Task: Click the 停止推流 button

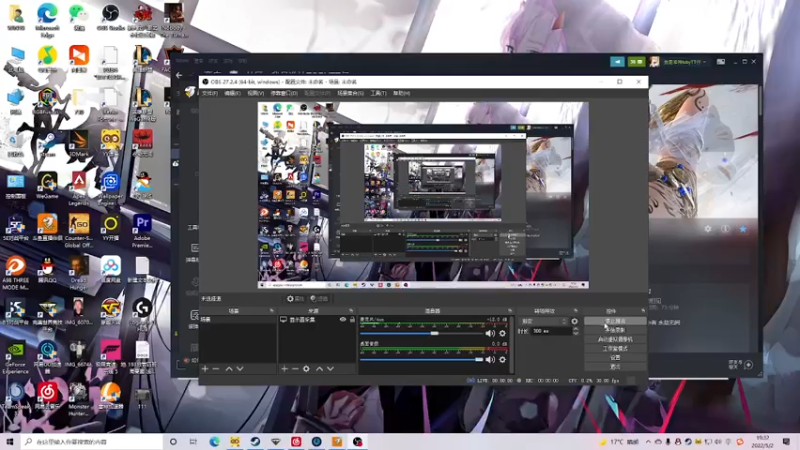Action: pos(615,321)
